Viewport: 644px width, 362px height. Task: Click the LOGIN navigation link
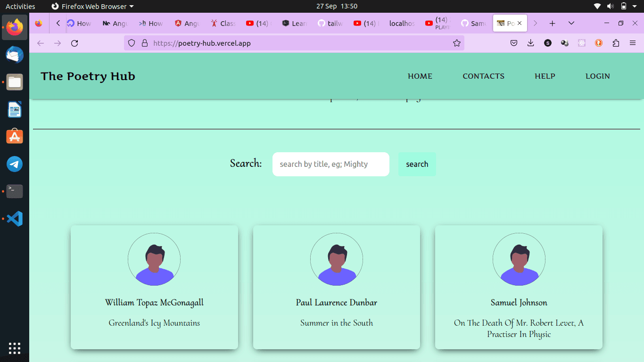(x=597, y=76)
